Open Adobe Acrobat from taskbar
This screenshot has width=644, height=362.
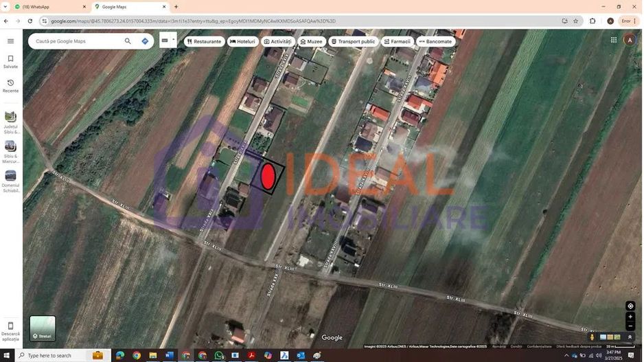coord(251,355)
